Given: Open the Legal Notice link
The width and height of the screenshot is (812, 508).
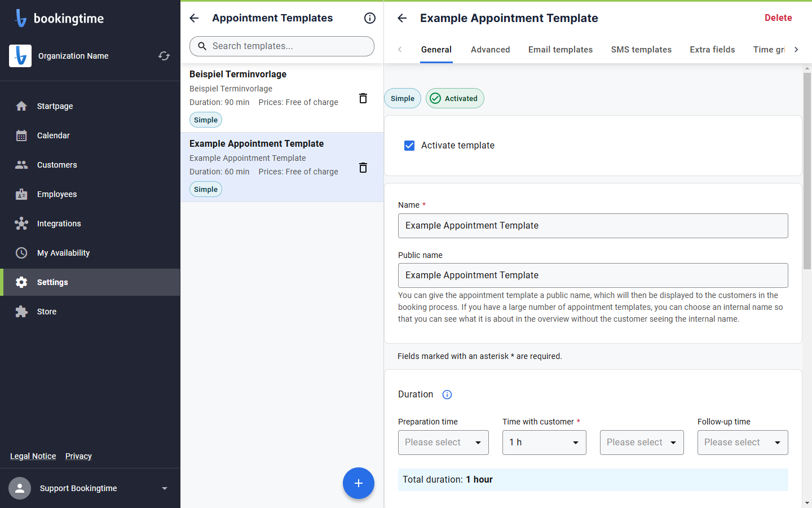Looking at the screenshot, I should coord(33,456).
